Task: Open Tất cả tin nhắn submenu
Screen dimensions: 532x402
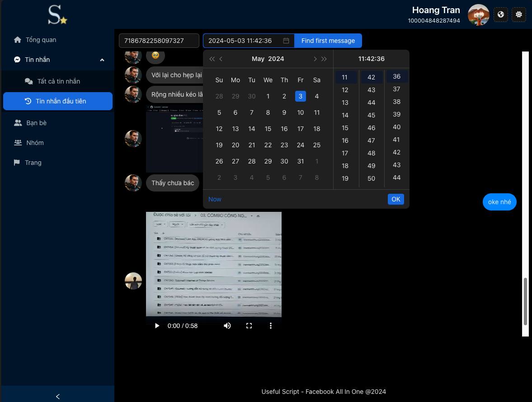Action: 58,81
